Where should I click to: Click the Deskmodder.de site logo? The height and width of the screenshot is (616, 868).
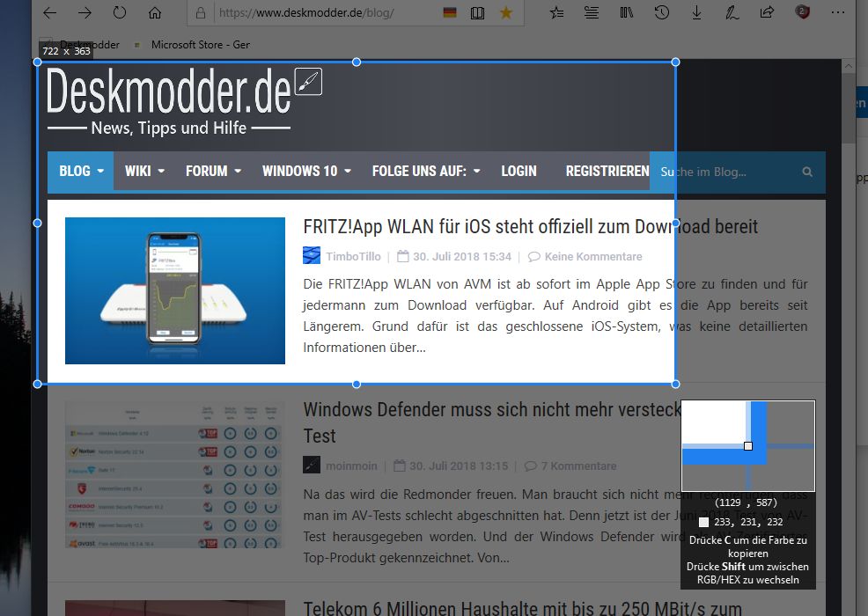coord(168,91)
